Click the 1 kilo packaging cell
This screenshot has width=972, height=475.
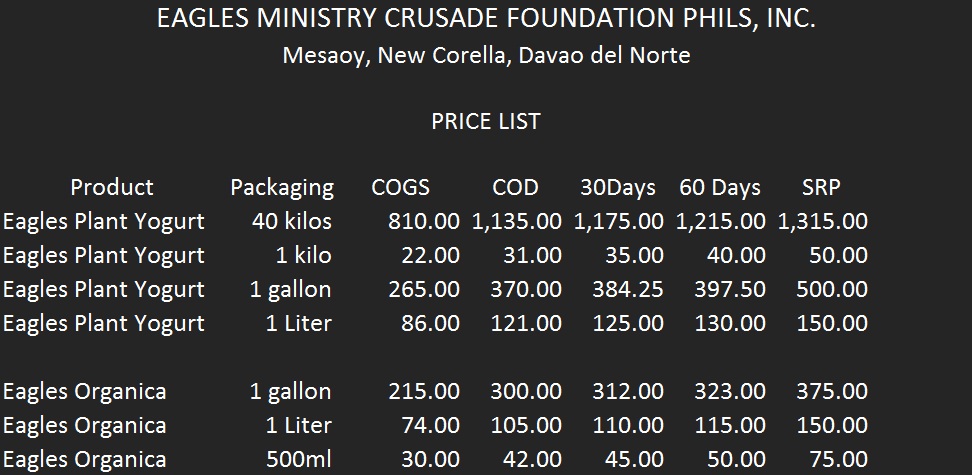[303, 255]
